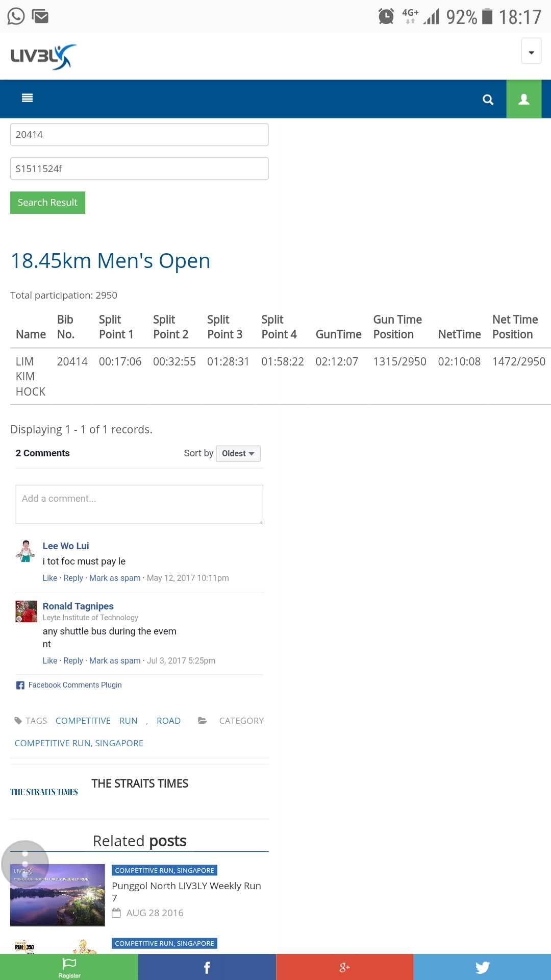Expand the top-right dropdown arrow
The height and width of the screenshot is (980, 551).
(x=531, y=52)
